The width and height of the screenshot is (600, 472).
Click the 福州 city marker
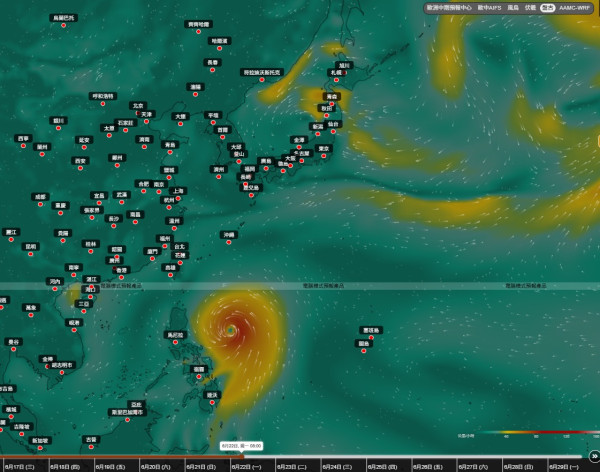[165, 239]
